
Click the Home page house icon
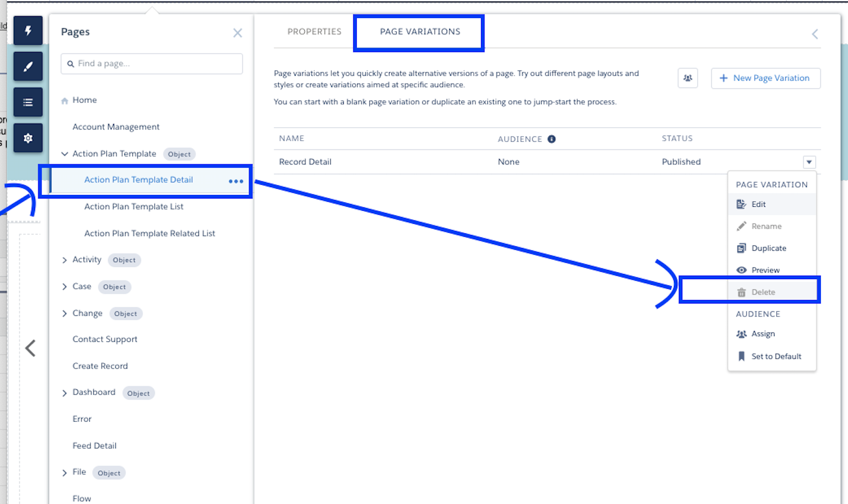pos(64,101)
